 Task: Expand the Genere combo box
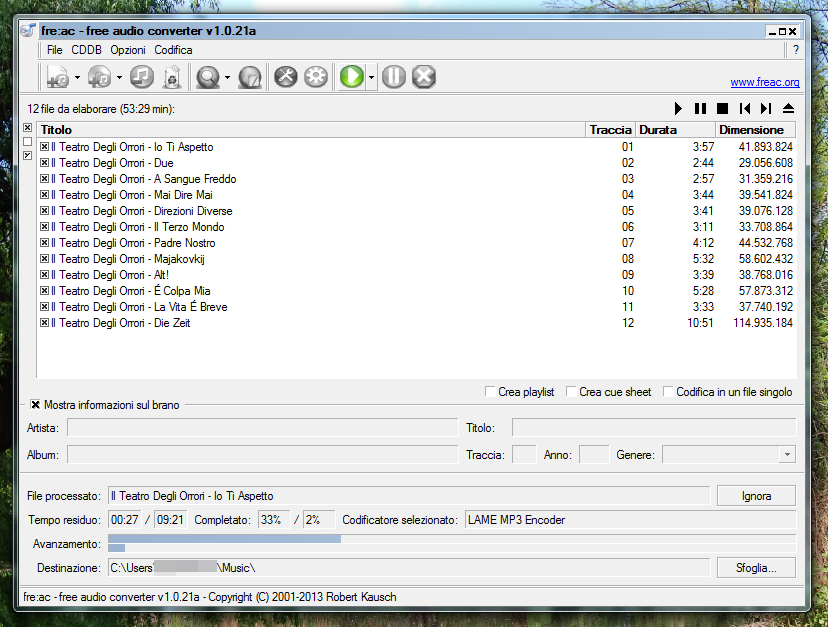click(x=787, y=455)
